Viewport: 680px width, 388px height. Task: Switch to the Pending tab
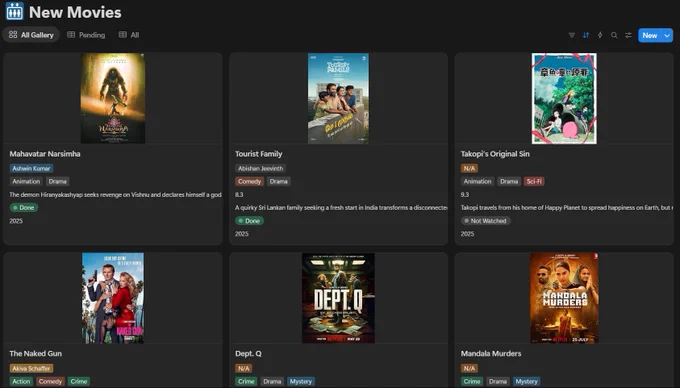(86, 35)
